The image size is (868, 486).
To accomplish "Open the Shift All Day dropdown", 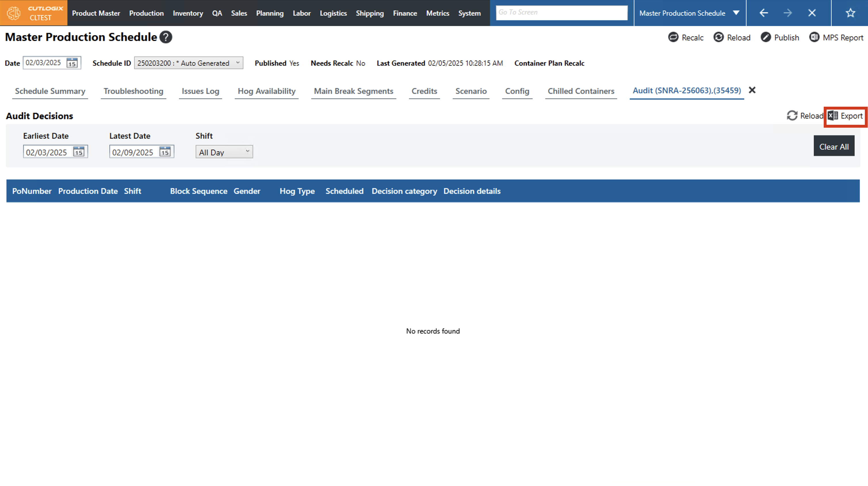I will point(224,152).
